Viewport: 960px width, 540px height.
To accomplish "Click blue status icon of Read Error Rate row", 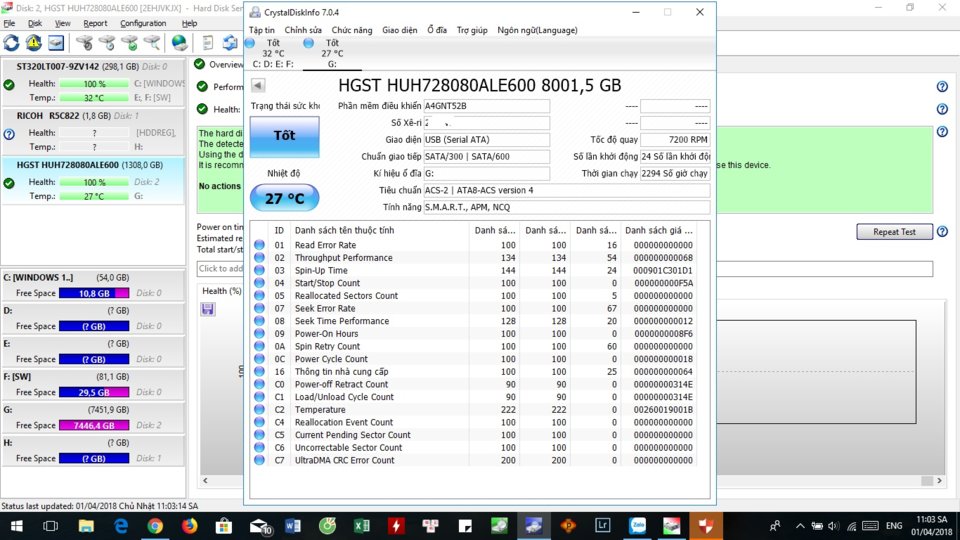I will [259, 244].
